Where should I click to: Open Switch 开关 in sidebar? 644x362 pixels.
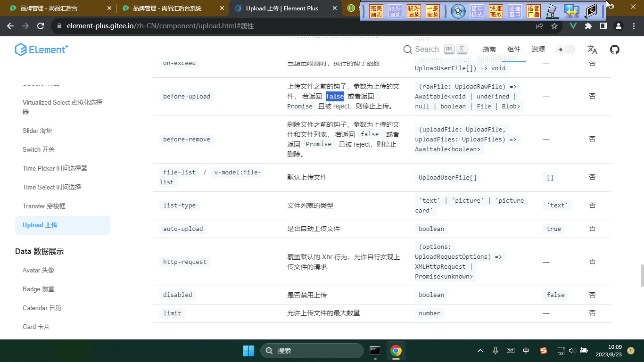pos(39,149)
